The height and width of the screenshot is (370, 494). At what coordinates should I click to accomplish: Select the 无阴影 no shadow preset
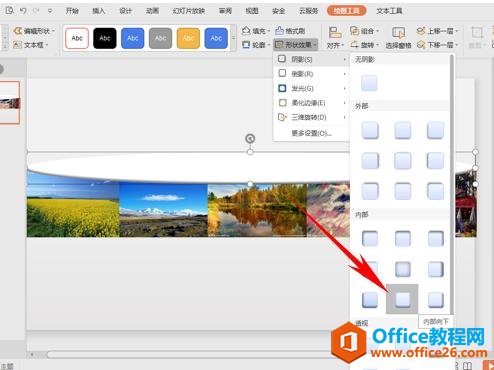coord(369,83)
